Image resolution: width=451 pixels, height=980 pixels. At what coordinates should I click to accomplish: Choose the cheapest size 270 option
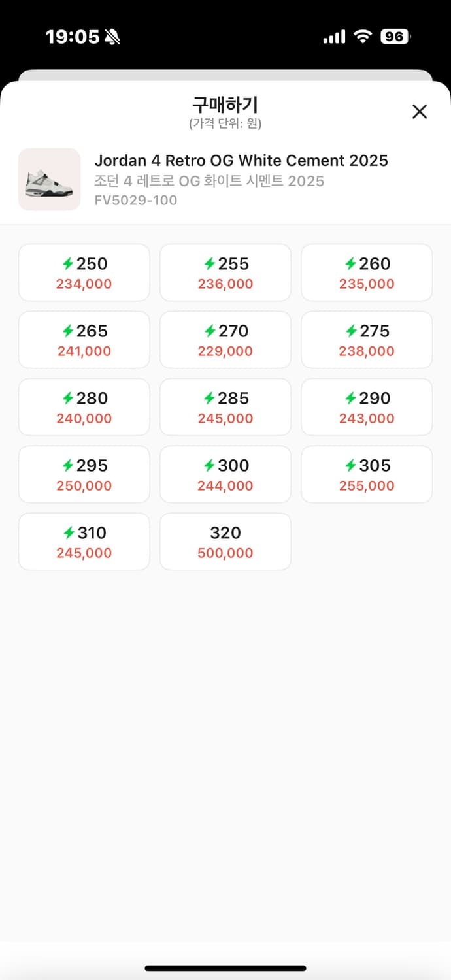coord(225,340)
